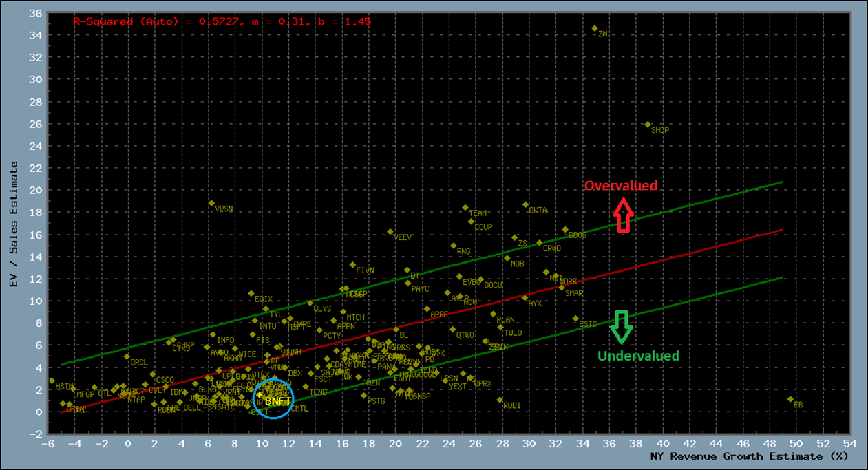
Task: Click the "SMAR" ticker label
Action: coord(574,293)
